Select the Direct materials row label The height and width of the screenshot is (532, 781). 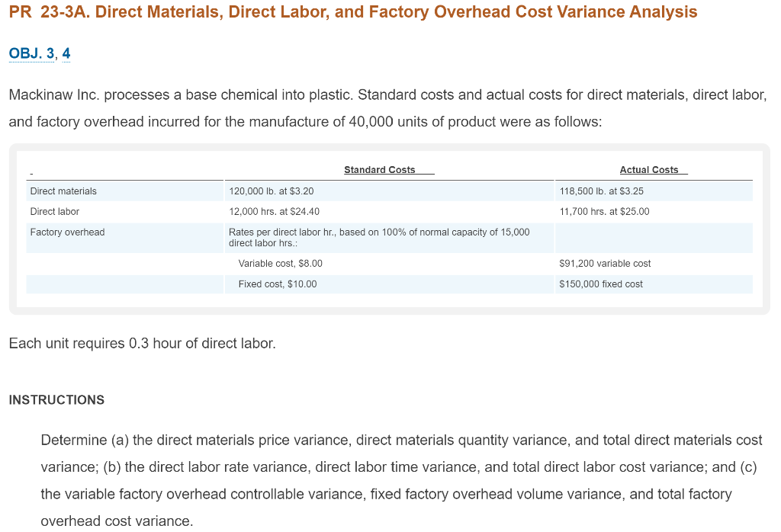[x=63, y=191]
